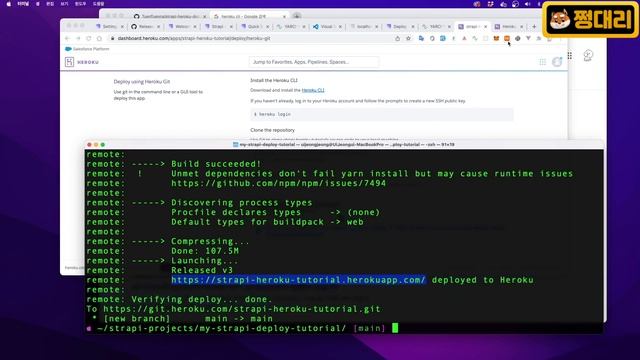This screenshot has width=640, height=360.
Task: Click the round icon at the rear window's right edge
Action: [588, 55]
